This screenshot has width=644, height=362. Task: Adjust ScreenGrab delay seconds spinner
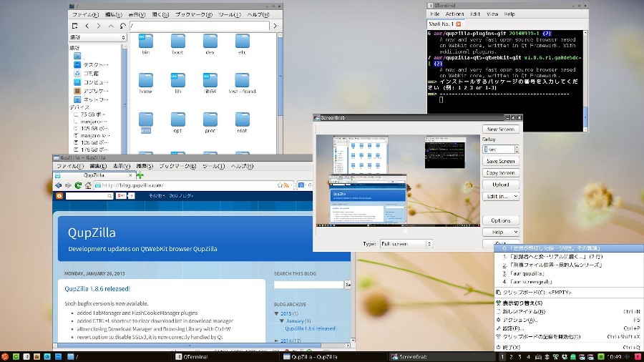point(517,149)
